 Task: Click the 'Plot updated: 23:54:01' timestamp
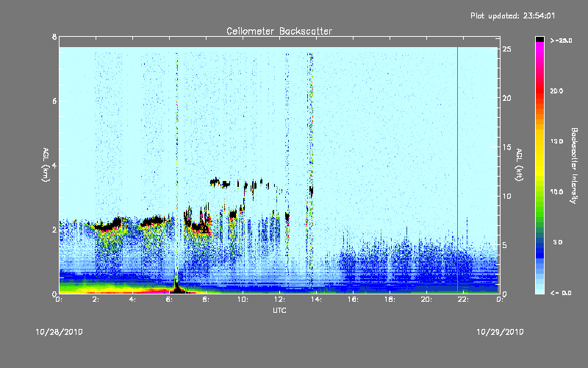tap(512, 15)
